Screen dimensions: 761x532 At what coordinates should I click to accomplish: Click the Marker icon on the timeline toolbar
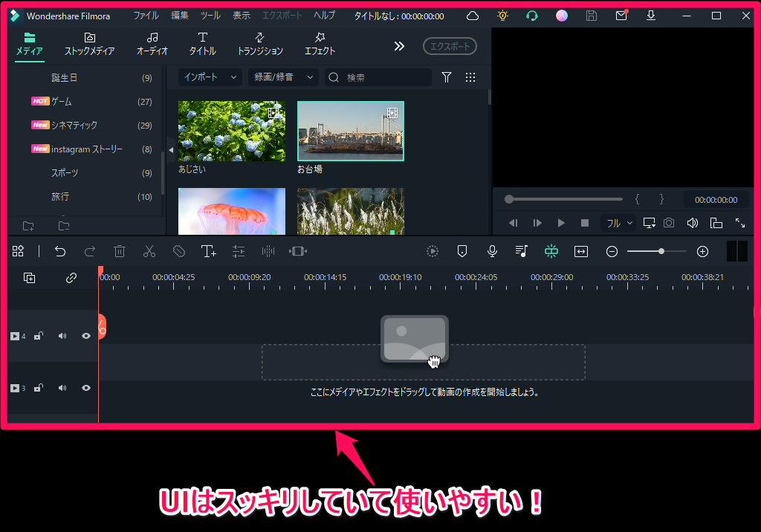[x=462, y=251]
